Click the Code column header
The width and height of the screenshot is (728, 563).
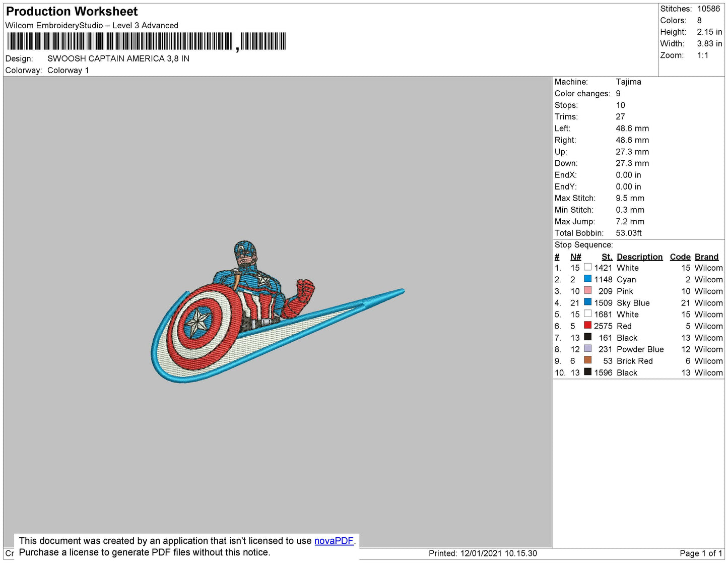pos(680,257)
